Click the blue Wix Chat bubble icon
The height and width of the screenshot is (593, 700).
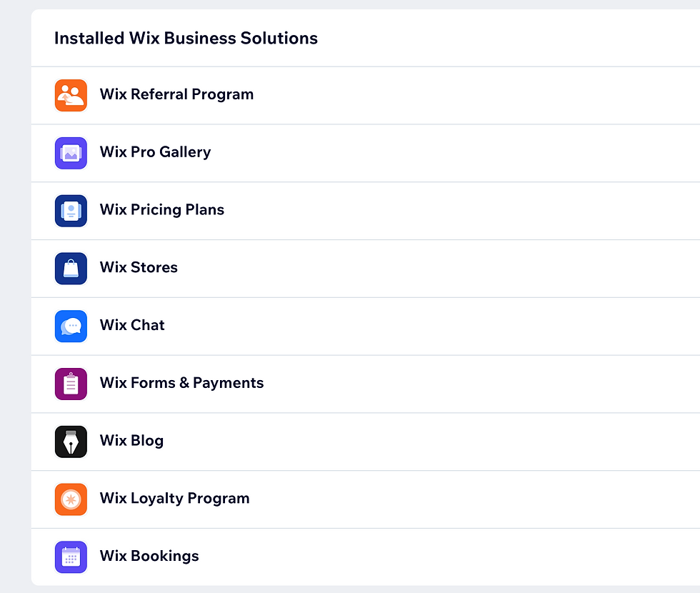[71, 326]
